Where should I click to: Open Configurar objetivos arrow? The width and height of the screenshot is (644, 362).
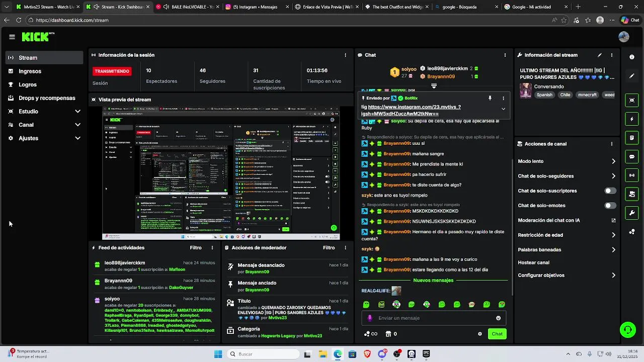click(613, 275)
